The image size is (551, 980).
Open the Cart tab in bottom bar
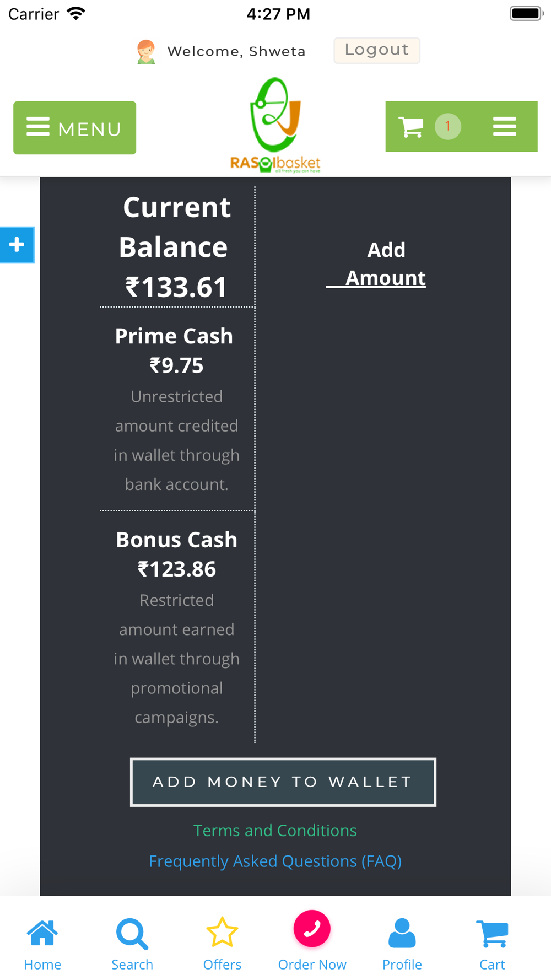pos(492,944)
